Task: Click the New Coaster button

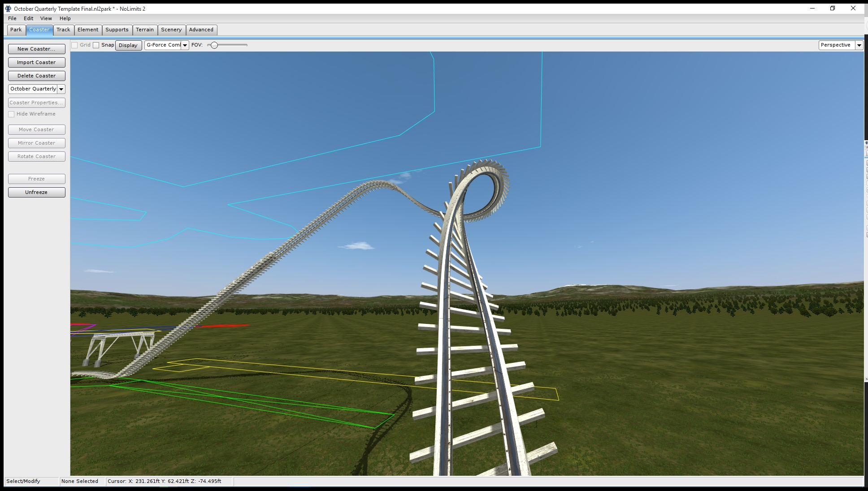Action: click(x=36, y=49)
